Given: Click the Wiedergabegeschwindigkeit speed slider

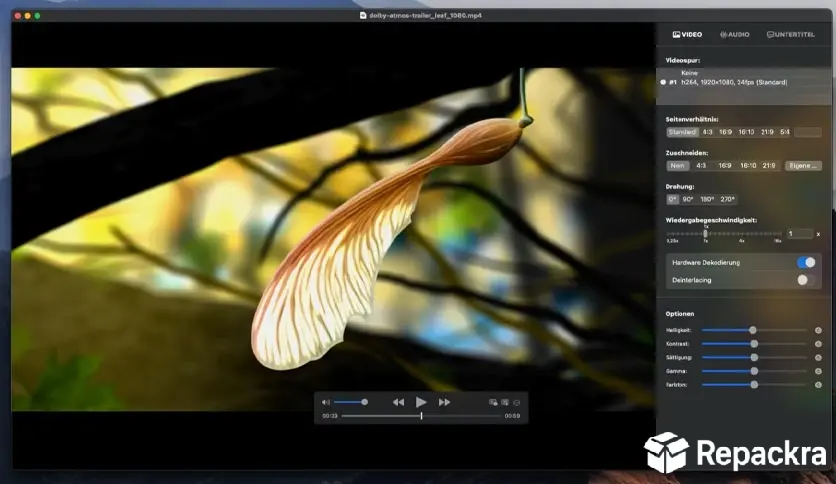Looking at the screenshot, I should pos(724,234).
